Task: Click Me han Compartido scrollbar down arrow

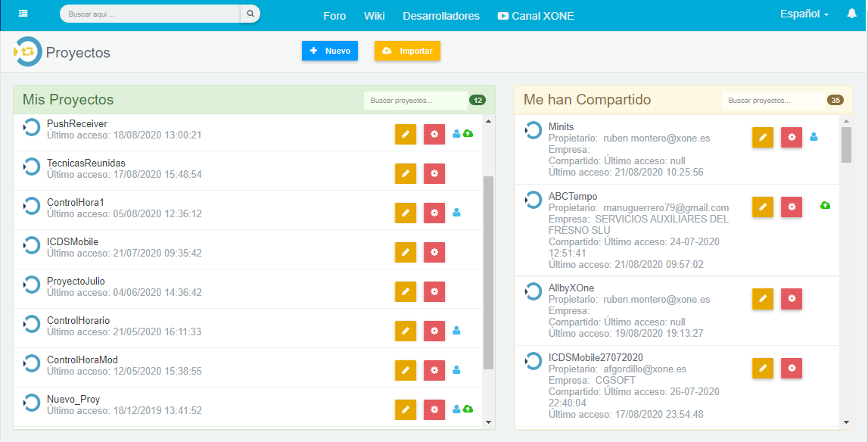Action: (x=846, y=422)
